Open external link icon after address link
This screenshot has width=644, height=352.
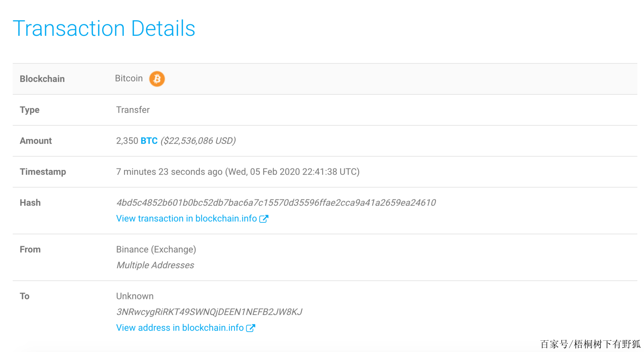(251, 328)
